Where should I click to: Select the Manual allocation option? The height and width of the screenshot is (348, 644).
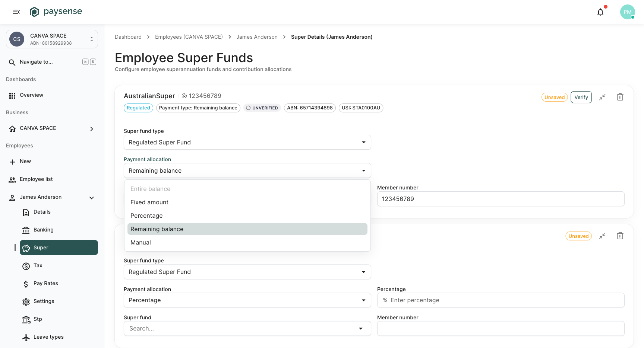point(247,242)
